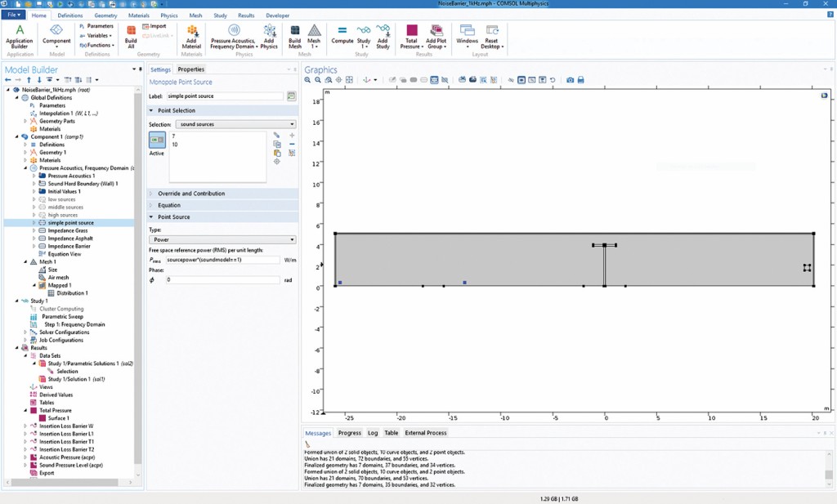Open the Type dropdown set to Power
The image size is (837, 504).
click(x=222, y=240)
